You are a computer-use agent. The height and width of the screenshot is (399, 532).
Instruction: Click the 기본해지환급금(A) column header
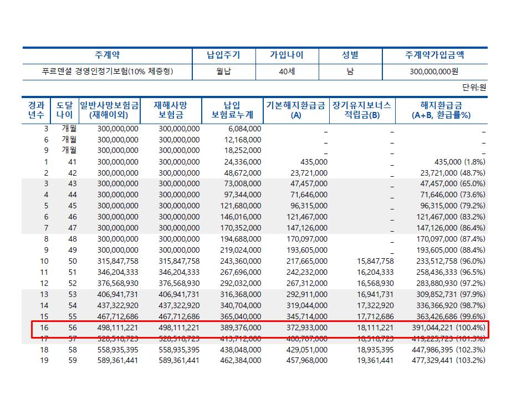tap(296, 110)
